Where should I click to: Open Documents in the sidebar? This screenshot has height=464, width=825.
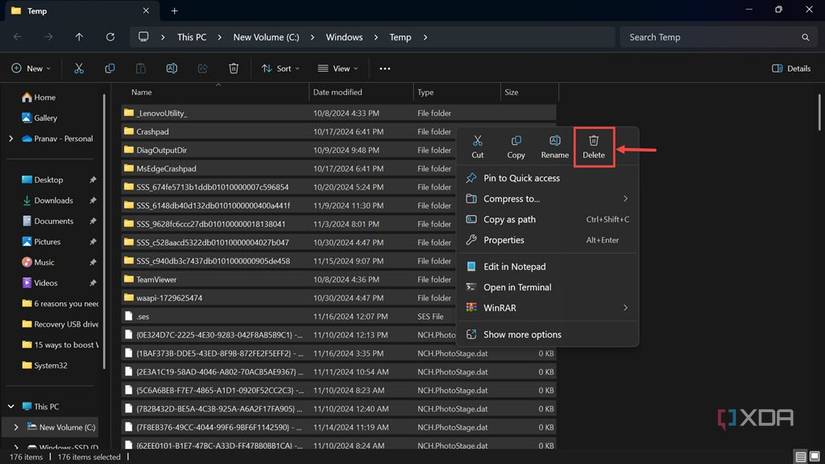(x=48, y=221)
